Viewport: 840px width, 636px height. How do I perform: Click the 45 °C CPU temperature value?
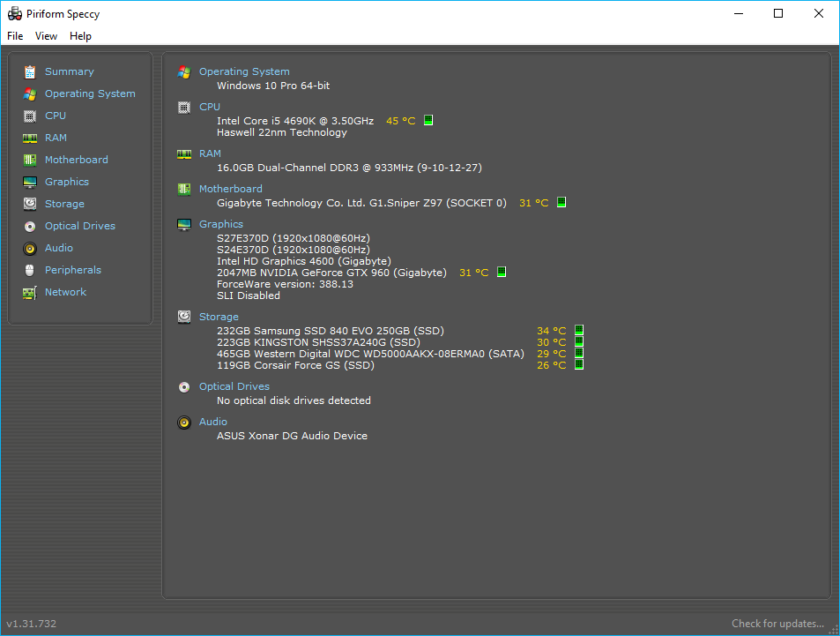click(401, 121)
